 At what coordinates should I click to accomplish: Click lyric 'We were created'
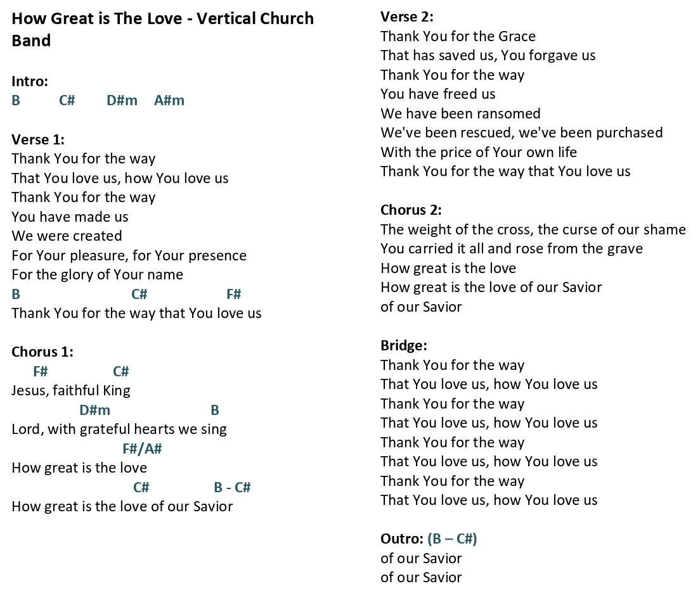pos(67,236)
